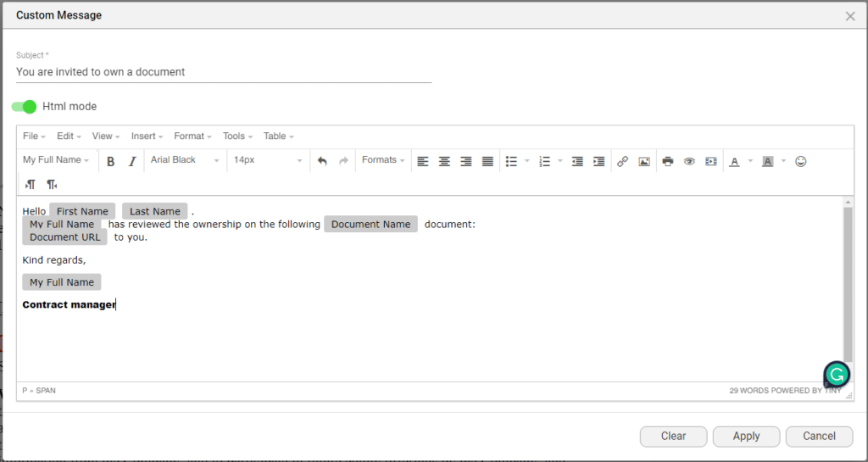This screenshot has width=868, height=462.
Task: Turn off the Html mode switch
Action: tap(25, 107)
